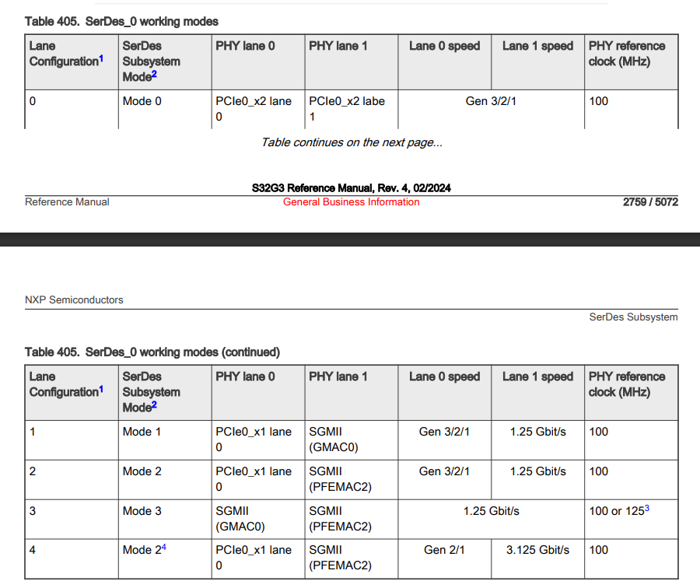Screen dimensions: 700x588
Task: Click the red 'General Business Information' text
Action: (352, 201)
